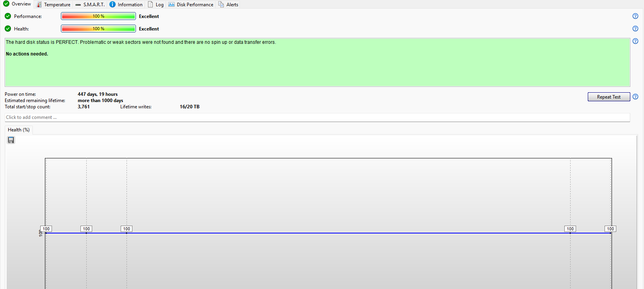
Task: Click the blue info icon on the Information tab
Action: pos(112,4)
